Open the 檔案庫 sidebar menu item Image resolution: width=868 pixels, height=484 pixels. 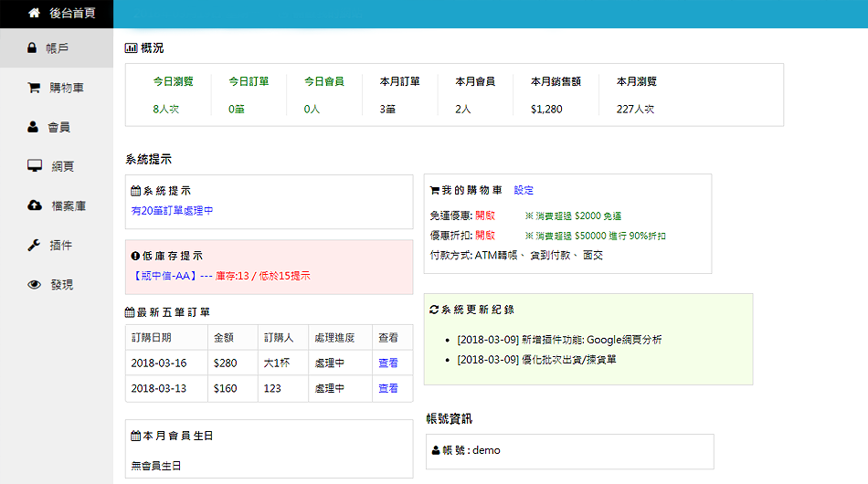[69, 206]
